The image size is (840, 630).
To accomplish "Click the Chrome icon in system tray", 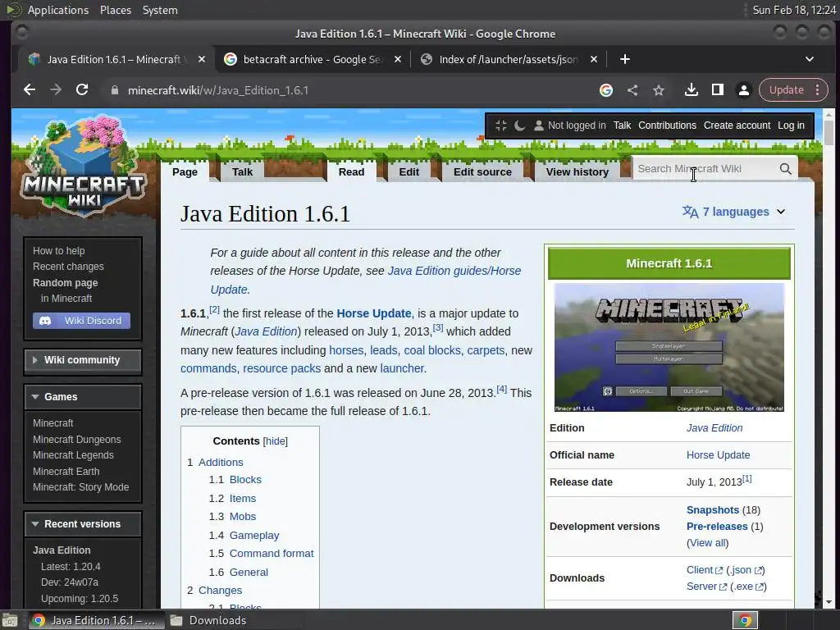I will tap(745, 620).
